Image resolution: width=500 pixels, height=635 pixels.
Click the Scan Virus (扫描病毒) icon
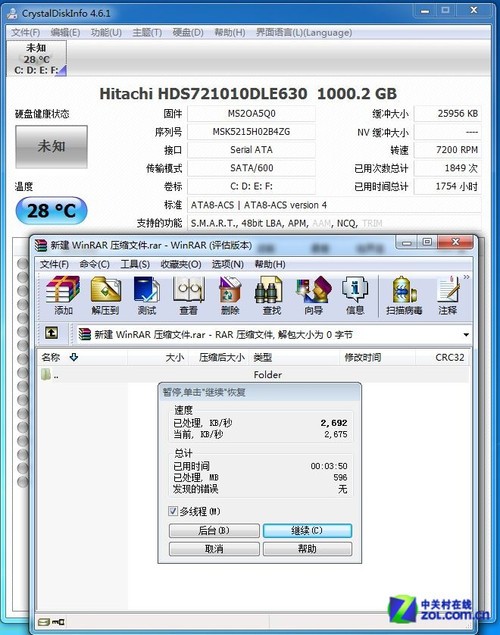[404, 295]
